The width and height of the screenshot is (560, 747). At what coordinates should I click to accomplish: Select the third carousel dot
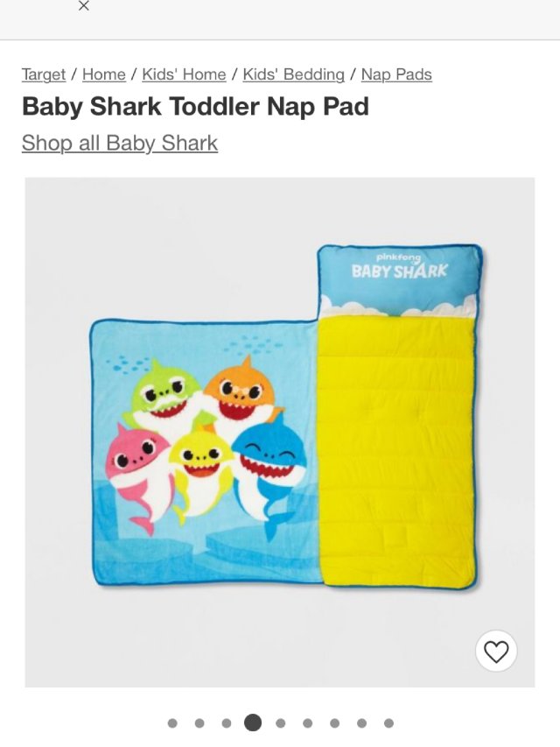click(227, 723)
